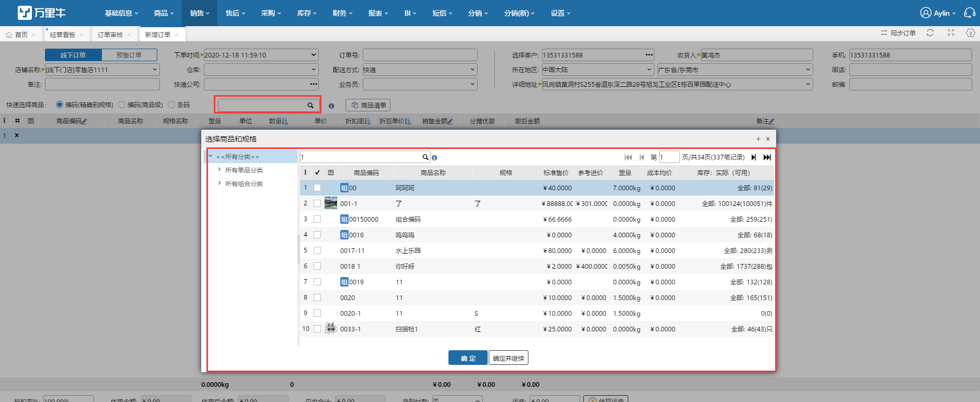Click the 商品清单 button
This screenshot has width=980, height=402.
(x=368, y=106)
